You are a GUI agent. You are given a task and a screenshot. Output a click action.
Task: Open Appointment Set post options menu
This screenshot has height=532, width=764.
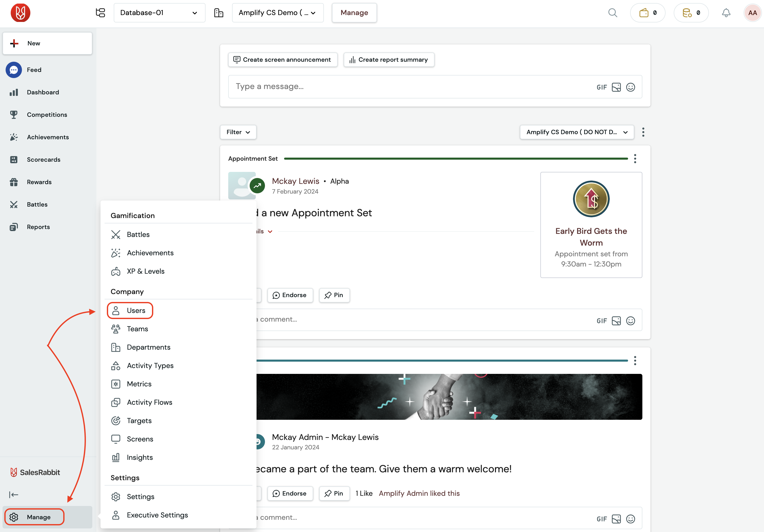coord(635,159)
